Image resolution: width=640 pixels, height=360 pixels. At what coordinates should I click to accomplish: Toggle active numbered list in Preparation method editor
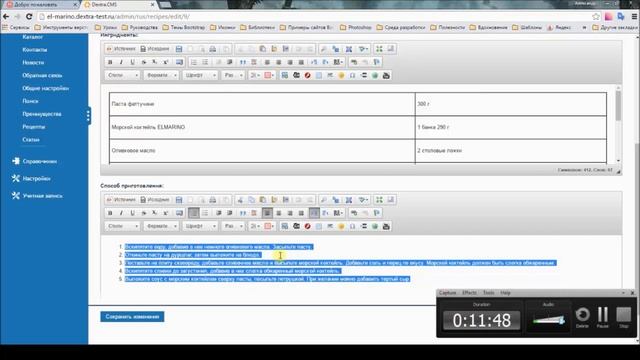coord(194,213)
